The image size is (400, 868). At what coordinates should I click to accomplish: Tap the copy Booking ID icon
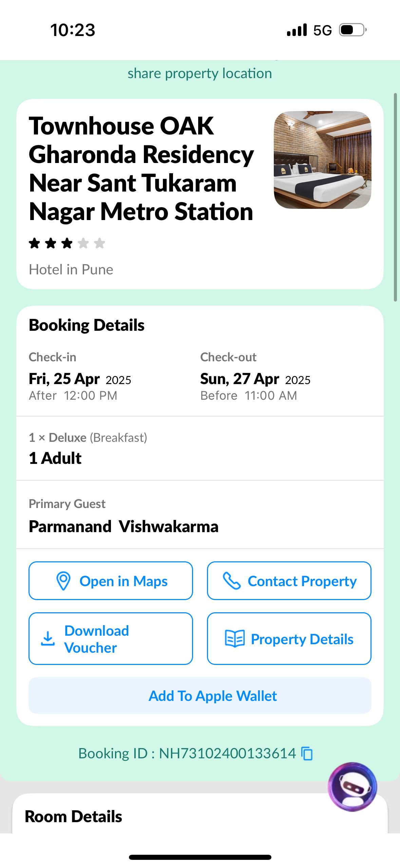click(307, 754)
